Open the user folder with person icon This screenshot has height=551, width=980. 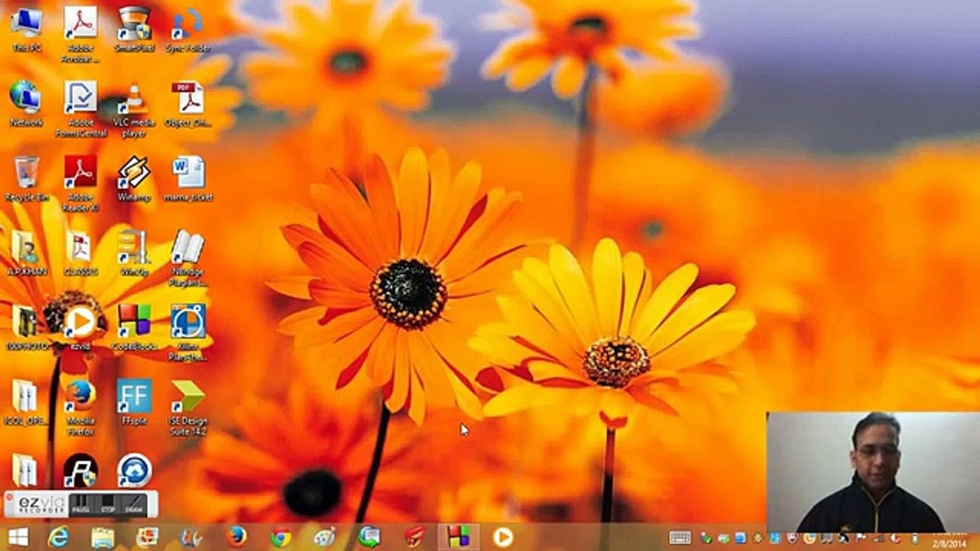click(26, 253)
